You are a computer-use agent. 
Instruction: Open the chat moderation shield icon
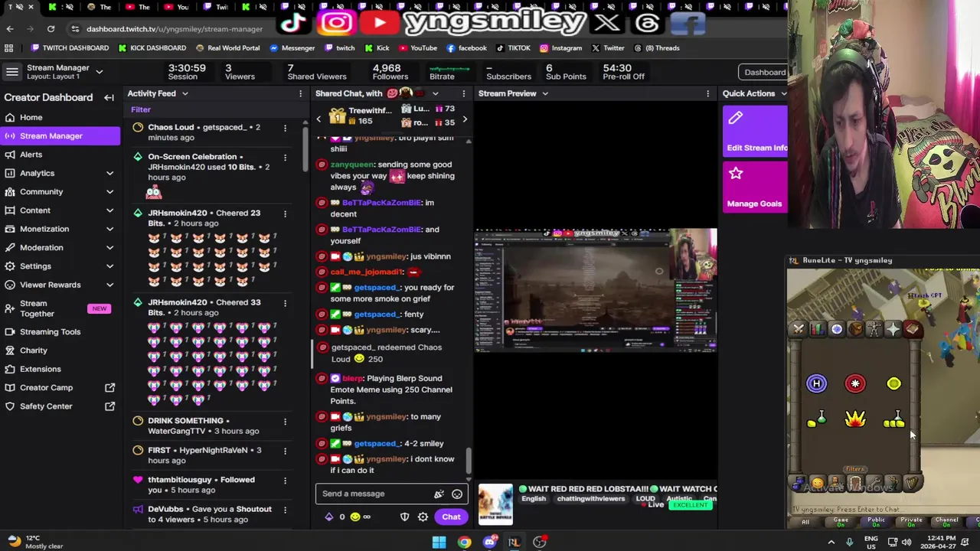pos(404,517)
